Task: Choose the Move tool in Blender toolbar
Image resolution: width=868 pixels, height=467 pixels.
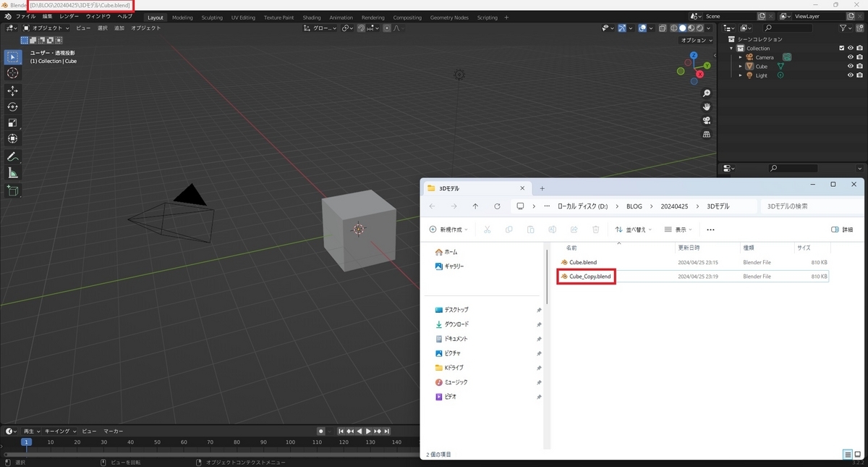Action: [12, 91]
